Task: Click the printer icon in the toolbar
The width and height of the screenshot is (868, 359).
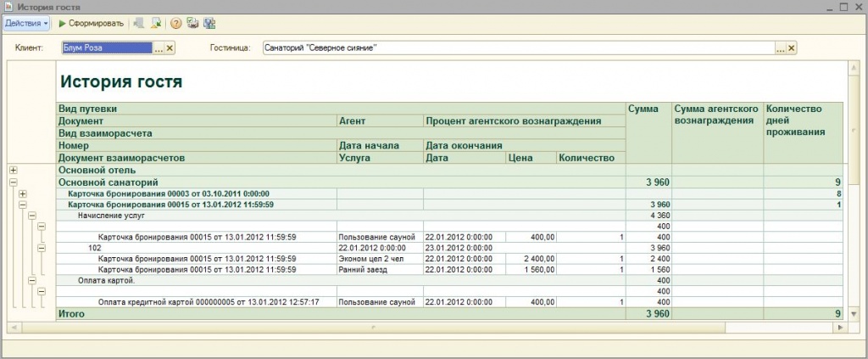Action: (193, 23)
